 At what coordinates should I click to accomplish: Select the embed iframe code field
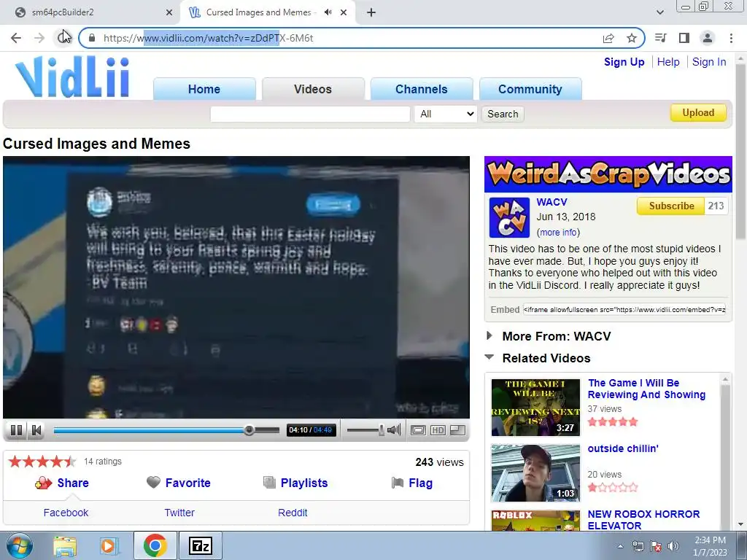(x=624, y=309)
